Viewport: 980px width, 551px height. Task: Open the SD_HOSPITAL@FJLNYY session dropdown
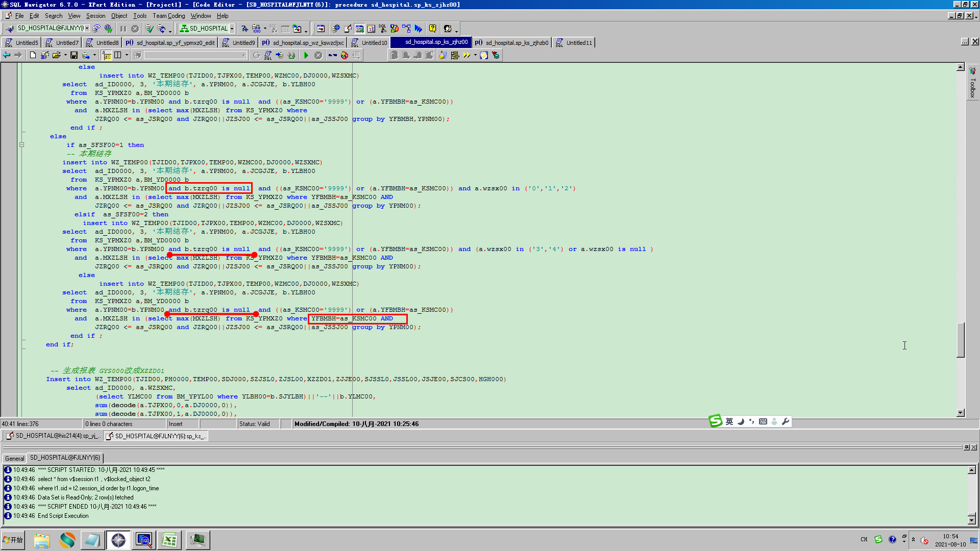point(87,29)
